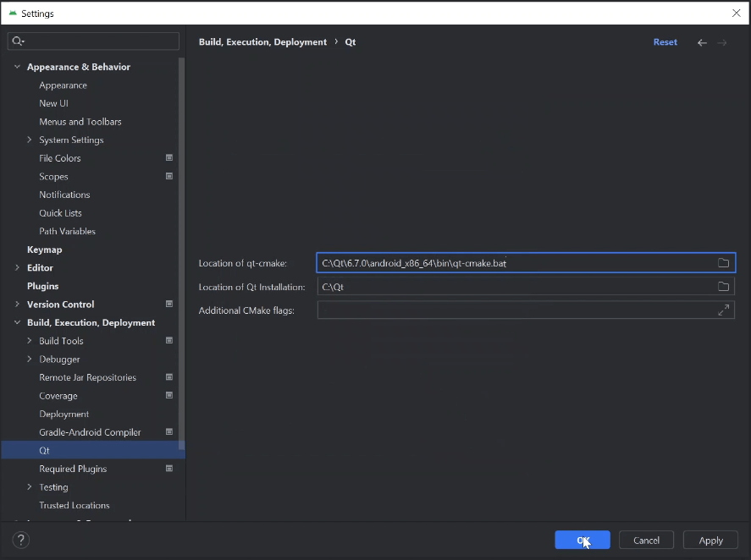
Task: Browse for the Qt Installation folder
Action: point(723,287)
